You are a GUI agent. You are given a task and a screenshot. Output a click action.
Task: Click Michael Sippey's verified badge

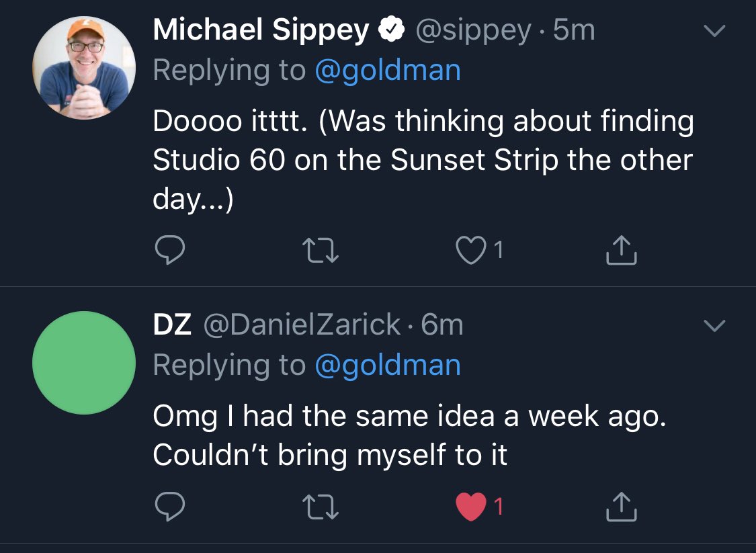click(392, 30)
